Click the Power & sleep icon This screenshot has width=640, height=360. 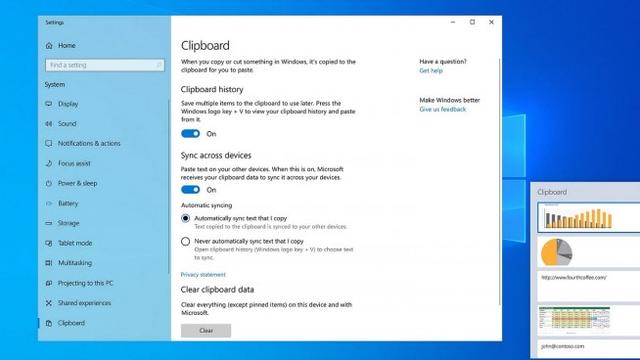click(49, 183)
